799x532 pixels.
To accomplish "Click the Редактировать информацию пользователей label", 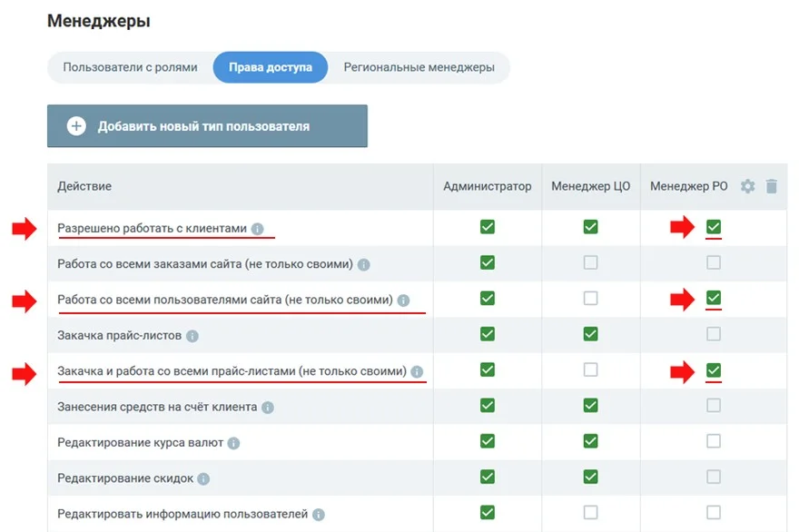I will click(x=182, y=514).
